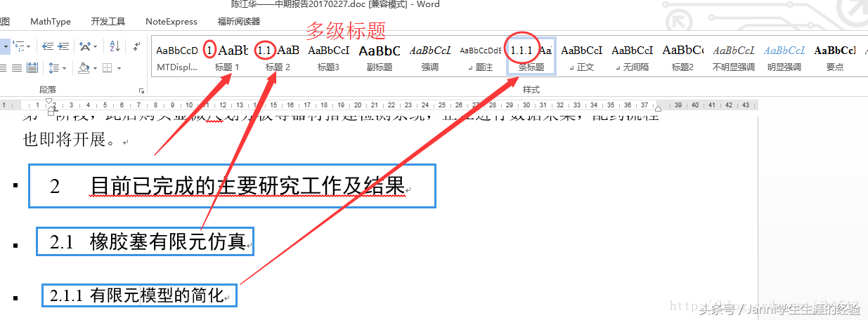Apply the 正文 body style
Image resolution: width=868 pixels, height=320 pixels.
(x=582, y=57)
